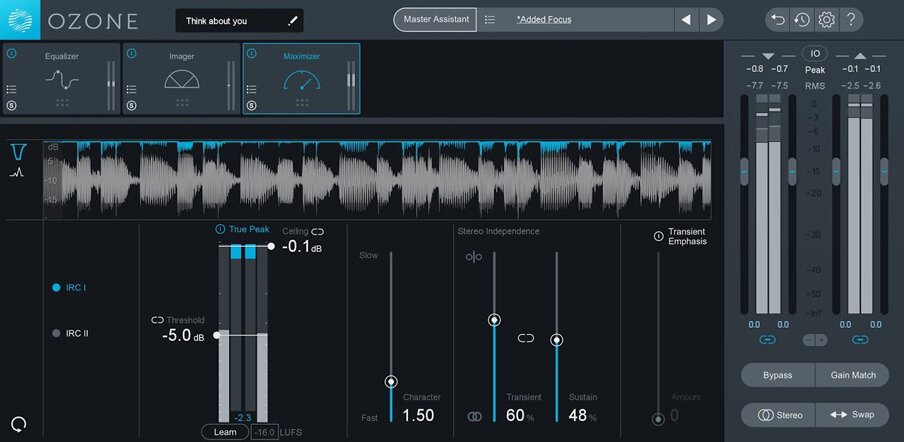Open settings with the gear icon
Viewport: 904px width, 442px height.
826,20
